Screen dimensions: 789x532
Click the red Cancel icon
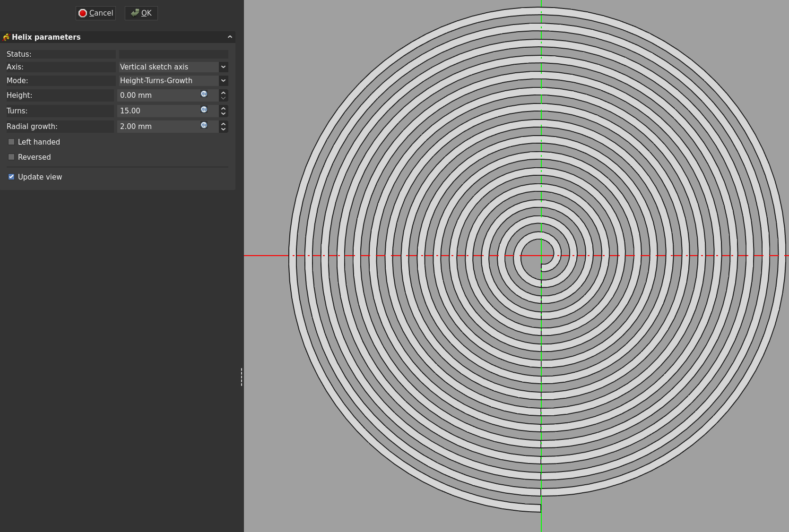[x=83, y=13]
